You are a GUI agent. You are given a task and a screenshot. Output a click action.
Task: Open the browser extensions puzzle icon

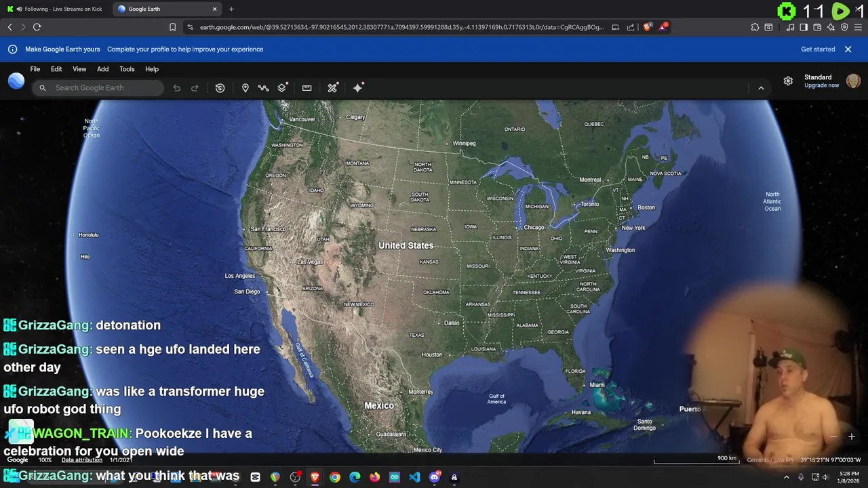[x=755, y=27]
